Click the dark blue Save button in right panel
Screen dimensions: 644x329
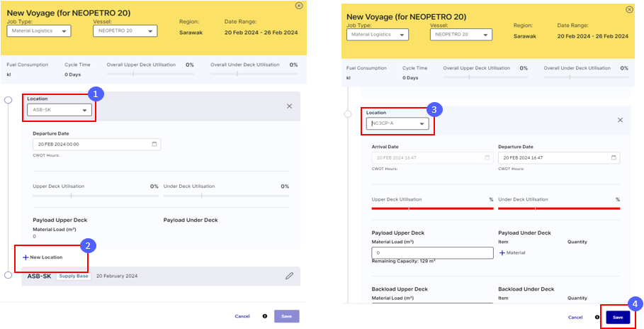tap(618, 318)
